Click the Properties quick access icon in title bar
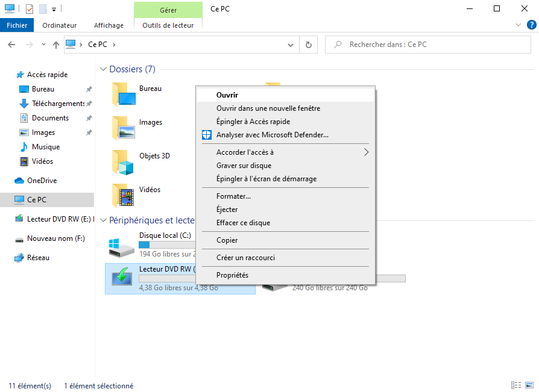Image resolution: width=539 pixels, height=392 pixels. (x=30, y=9)
